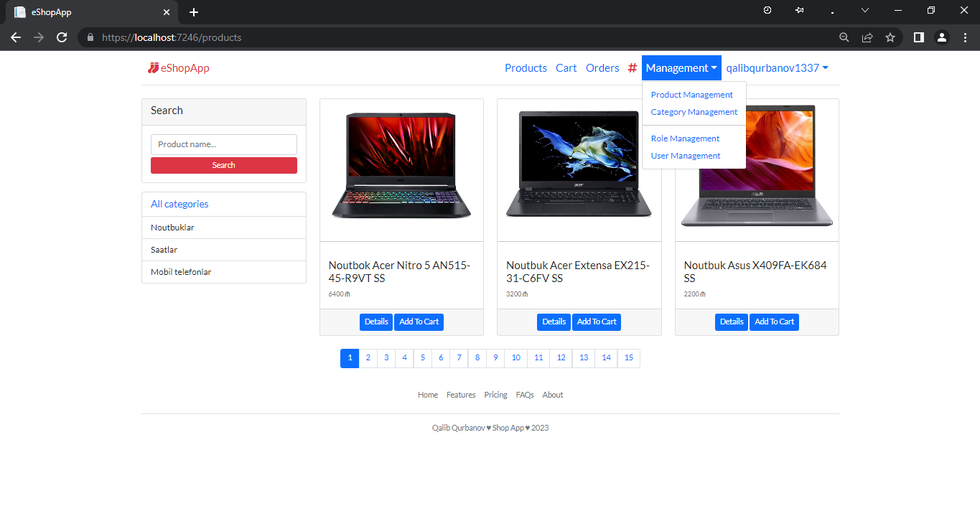
Task: Bookmark this page with star icon
Action: point(890,37)
